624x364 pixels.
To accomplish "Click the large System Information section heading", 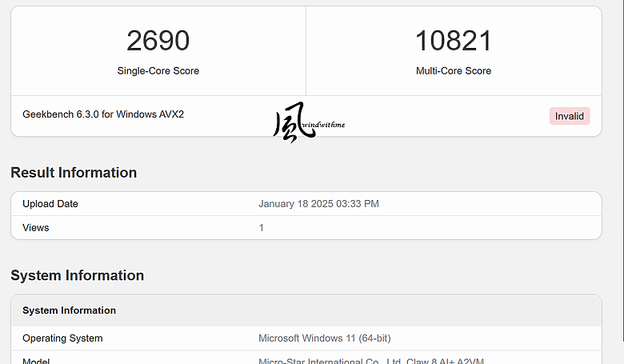I will (x=78, y=275).
